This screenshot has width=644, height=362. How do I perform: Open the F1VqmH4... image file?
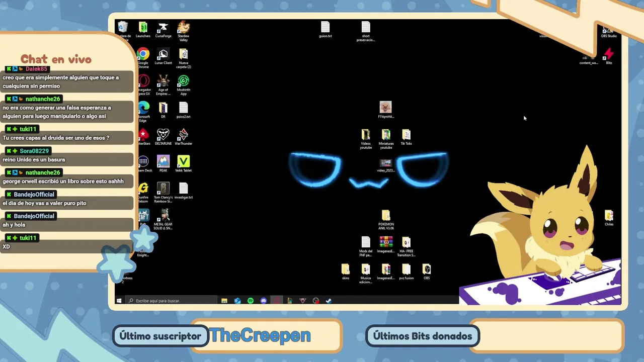pos(386,110)
